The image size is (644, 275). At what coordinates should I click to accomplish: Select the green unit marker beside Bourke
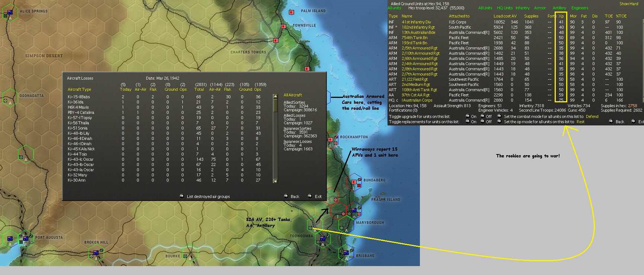click(x=185, y=256)
